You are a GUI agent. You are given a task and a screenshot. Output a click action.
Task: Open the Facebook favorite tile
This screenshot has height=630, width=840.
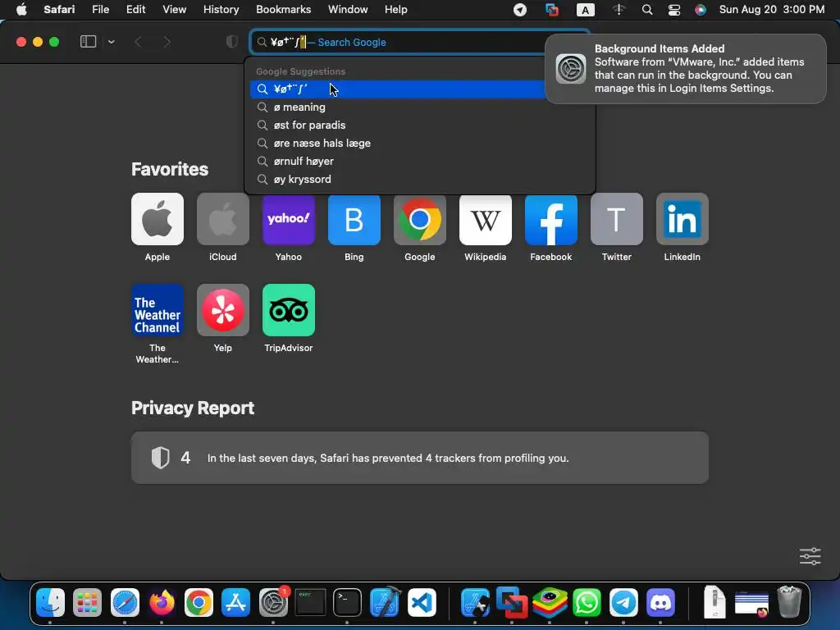[550, 219]
